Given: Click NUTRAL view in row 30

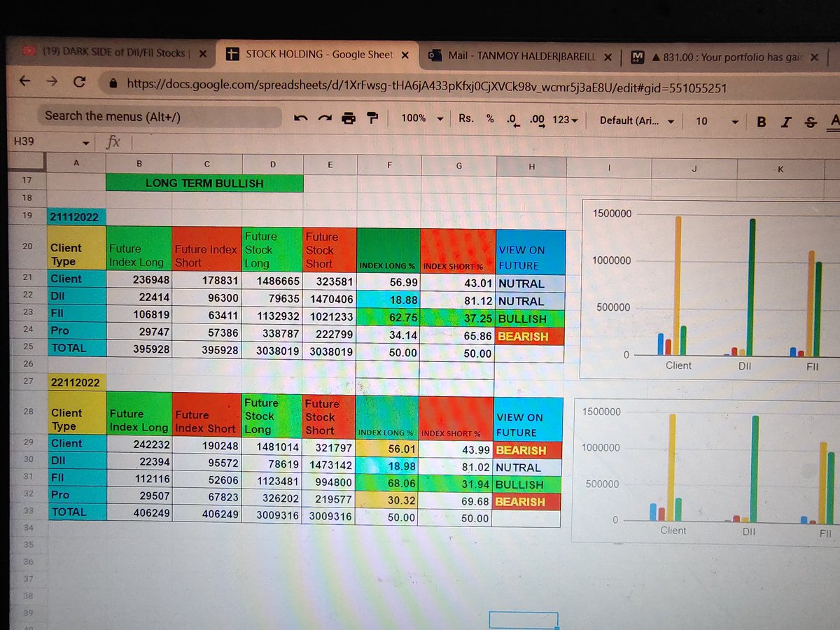Looking at the screenshot, I should pos(528,468).
